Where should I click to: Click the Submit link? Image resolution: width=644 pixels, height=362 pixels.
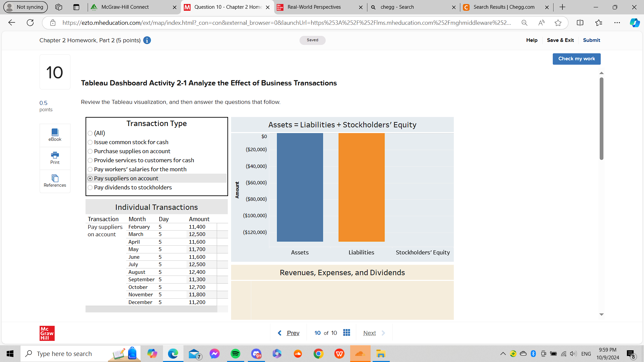(x=591, y=40)
